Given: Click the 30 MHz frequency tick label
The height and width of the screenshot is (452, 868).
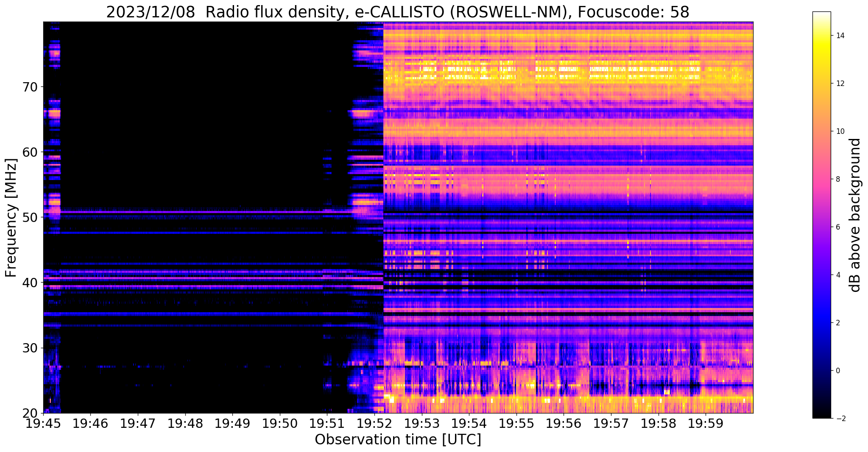Looking at the screenshot, I should pos(30,348).
